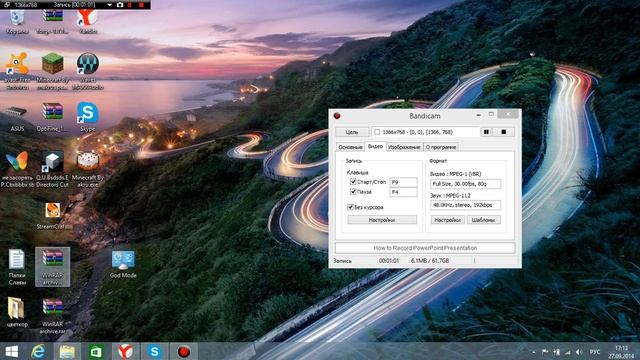640x360 pixels.
Task: Click the volume icon in system tray
Action: click(579, 352)
